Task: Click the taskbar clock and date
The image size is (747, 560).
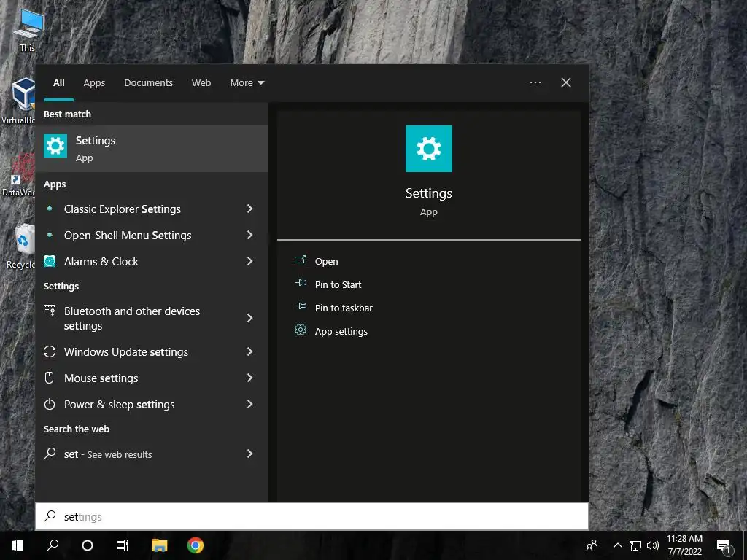Action: click(x=684, y=545)
